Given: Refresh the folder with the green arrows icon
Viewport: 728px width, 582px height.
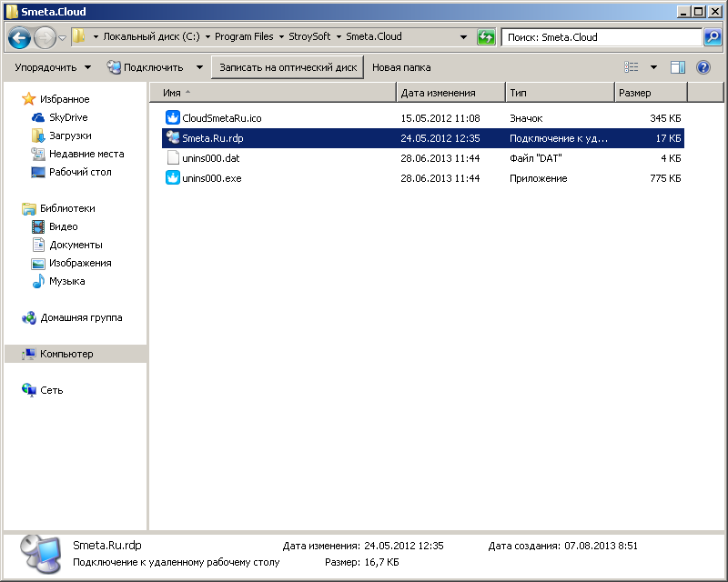Looking at the screenshot, I should pos(486,37).
